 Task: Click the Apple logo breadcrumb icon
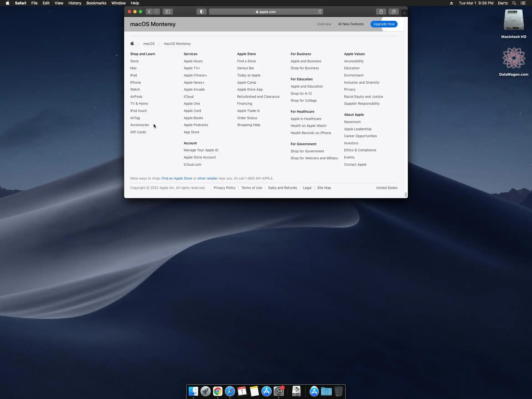[x=132, y=44]
